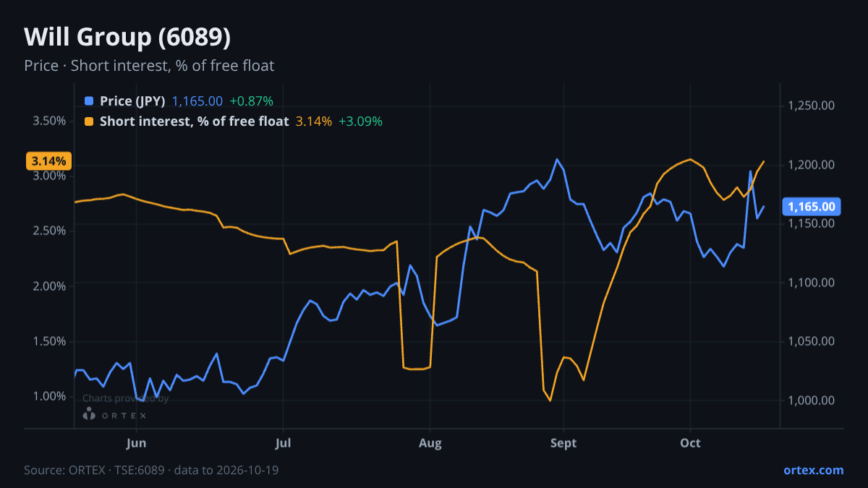Click the blue Price legend swatch
Image resolution: width=868 pixels, height=488 pixels.
pyautogui.click(x=89, y=101)
